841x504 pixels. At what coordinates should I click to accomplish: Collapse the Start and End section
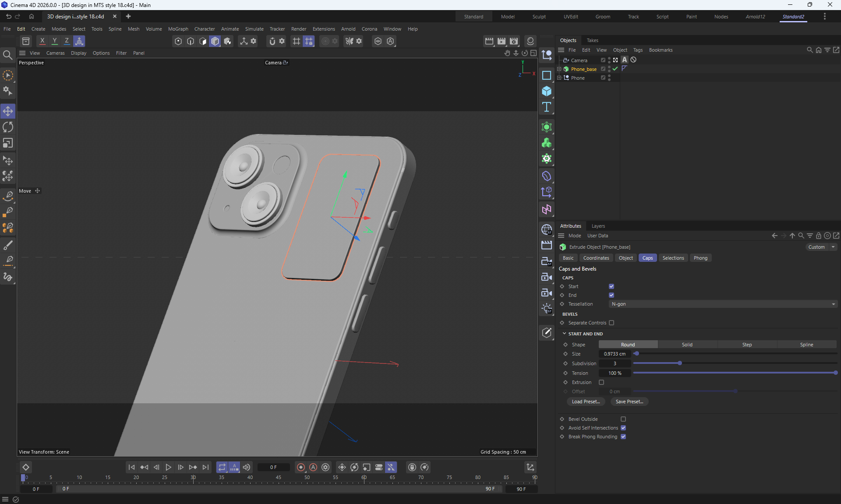pos(564,334)
